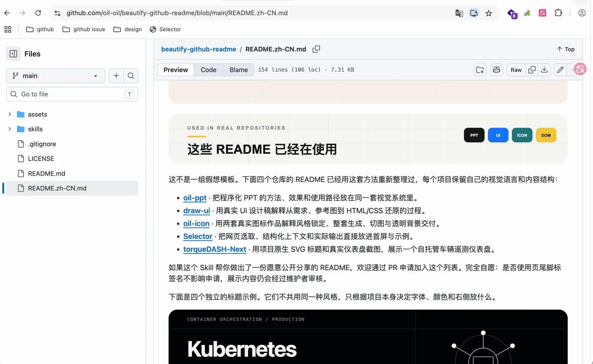Open the draw-ui repository link
The height and width of the screenshot is (364, 593).
[x=197, y=211]
